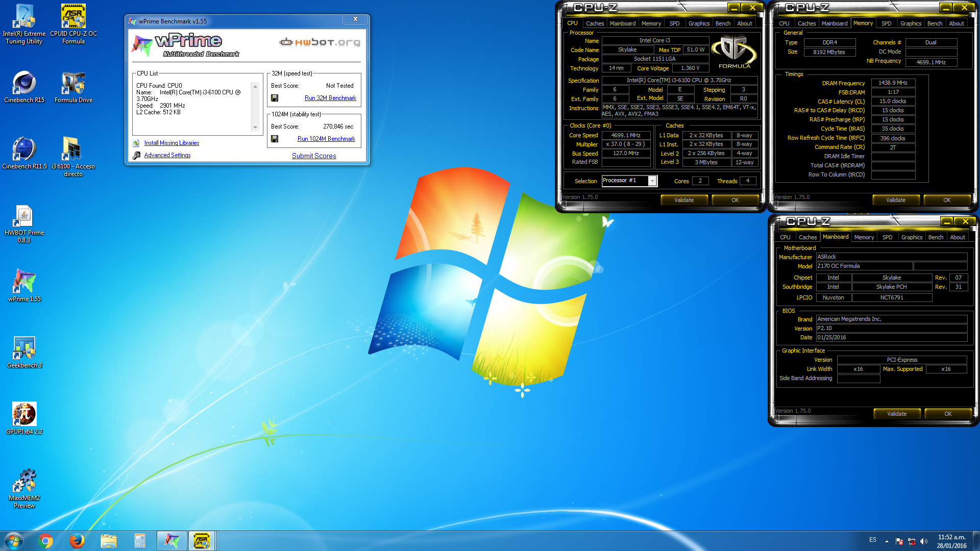Click Install Missing Libraries link
This screenshot has width=980, height=551.
click(x=171, y=143)
